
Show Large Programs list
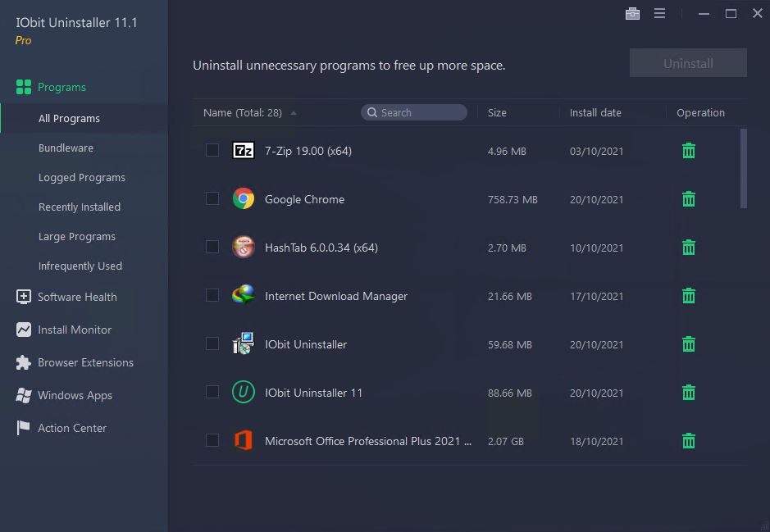tap(76, 236)
